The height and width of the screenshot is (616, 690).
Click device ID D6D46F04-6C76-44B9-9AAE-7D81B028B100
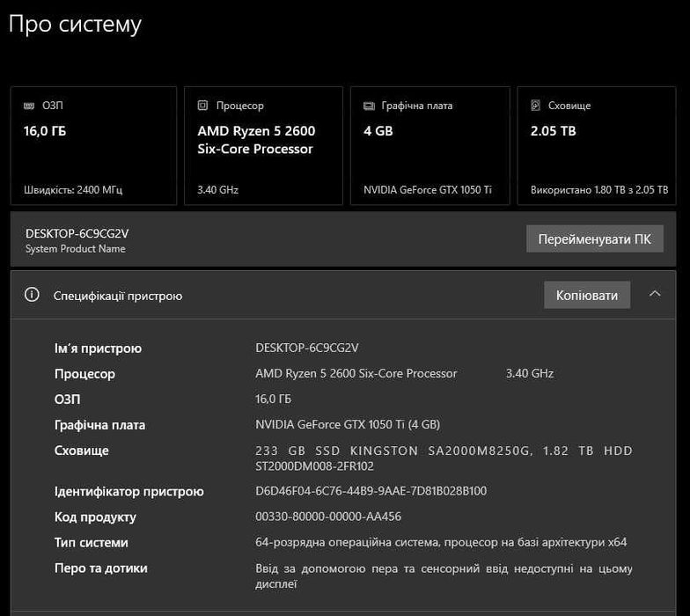371,491
